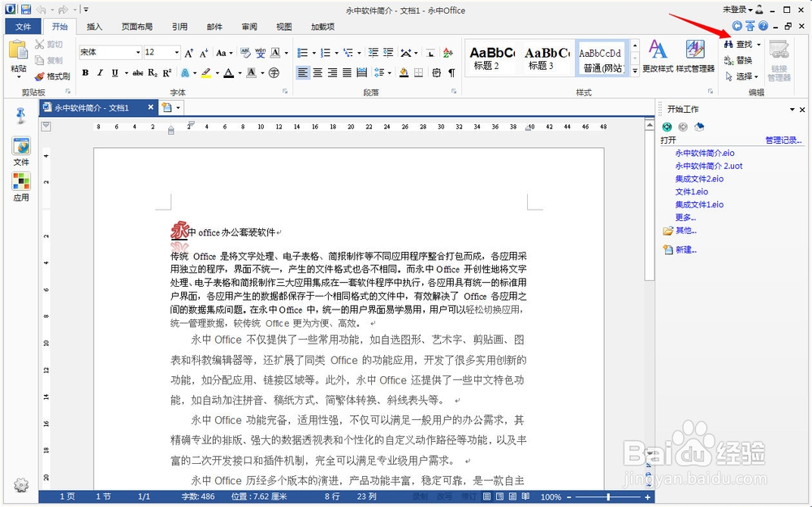Open recent file 永中软件简介.eio
The width and height of the screenshot is (812, 507).
705,153
